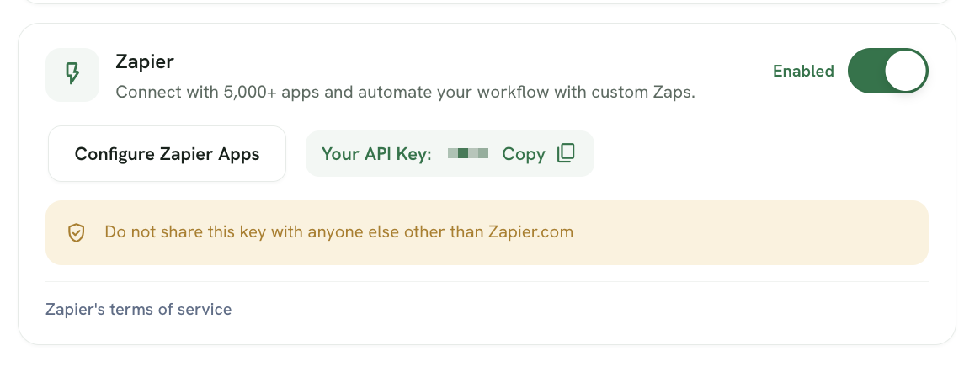This screenshot has height=367, width=980.
Task: Click the Your API Key label
Action: [x=376, y=154]
